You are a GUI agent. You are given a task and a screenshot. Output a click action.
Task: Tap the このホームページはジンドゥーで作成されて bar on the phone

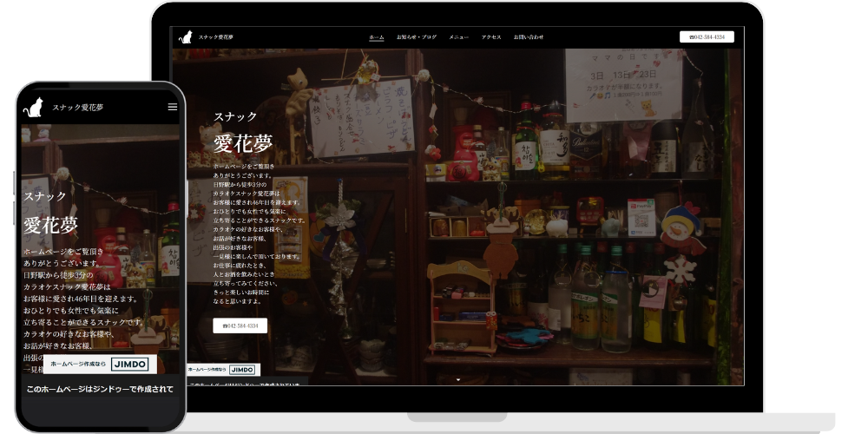(100, 389)
